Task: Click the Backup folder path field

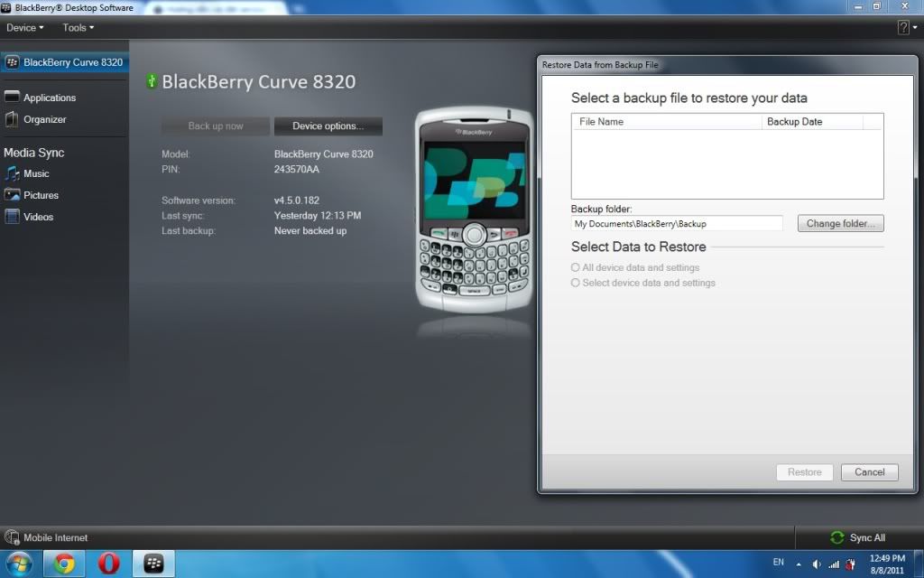Action: pyautogui.click(x=677, y=224)
